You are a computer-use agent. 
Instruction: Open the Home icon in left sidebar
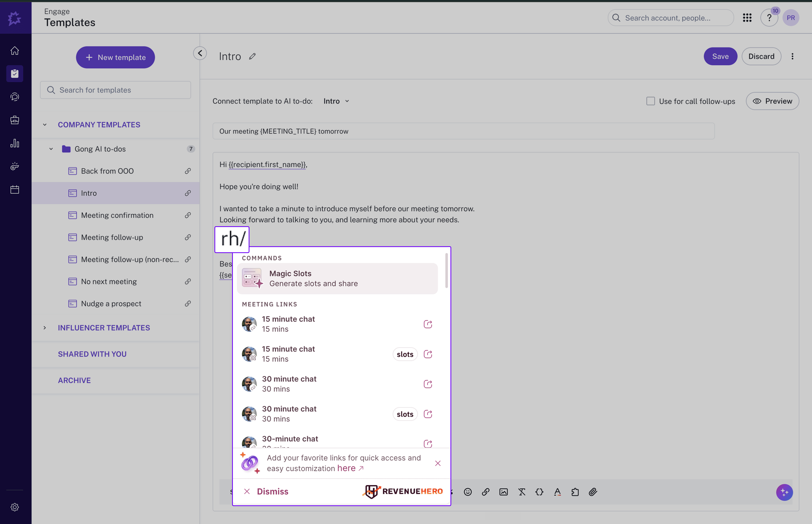coord(15,50)
